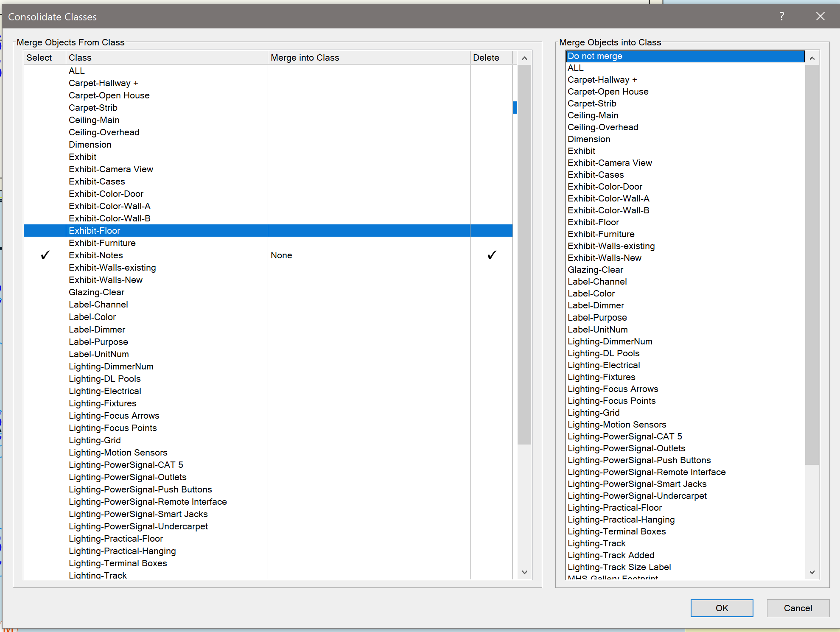
Task: Click the Merge into Class column header
Action: pos(305,57)
